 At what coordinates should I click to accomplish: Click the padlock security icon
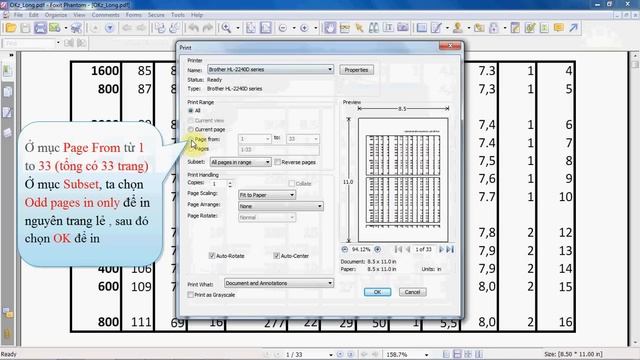click(x=494, y=28)
